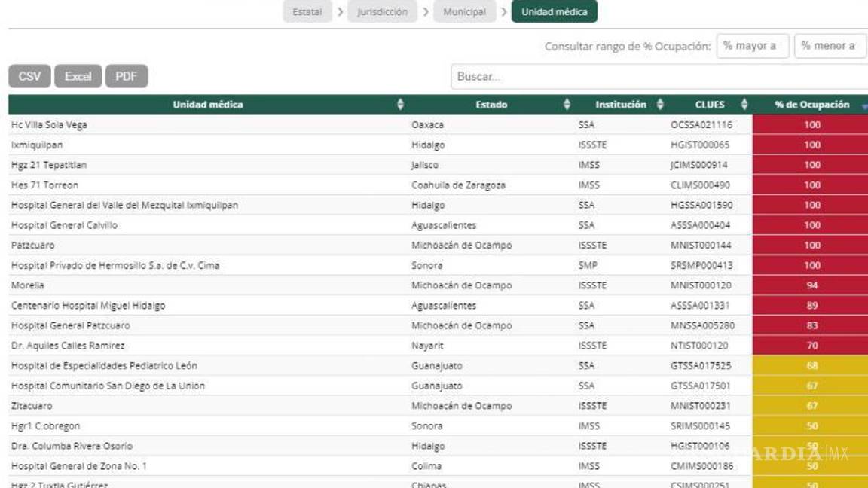868x488 pixels.
Task: Export table to PDF
Action: [x=127, y=76]
